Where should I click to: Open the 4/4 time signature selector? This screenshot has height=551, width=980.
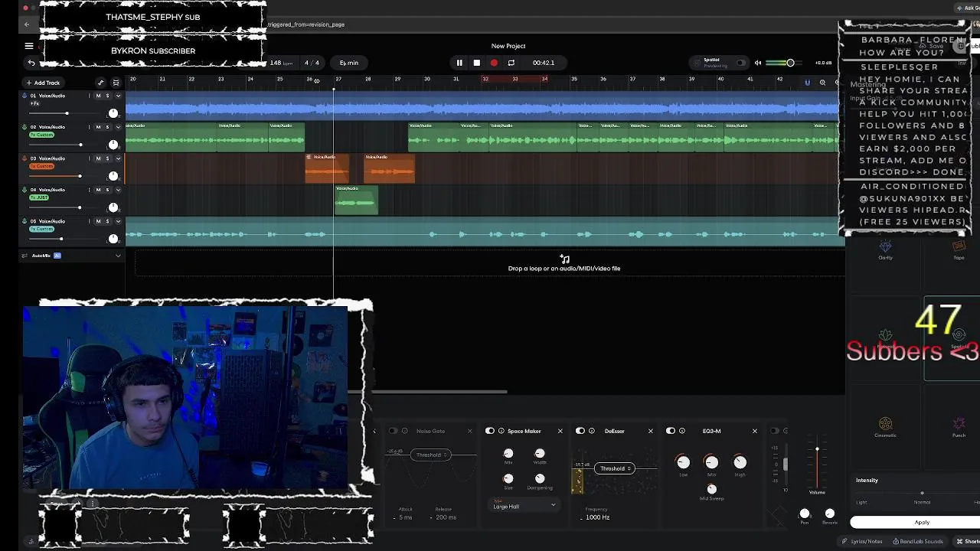click(312, 63)
